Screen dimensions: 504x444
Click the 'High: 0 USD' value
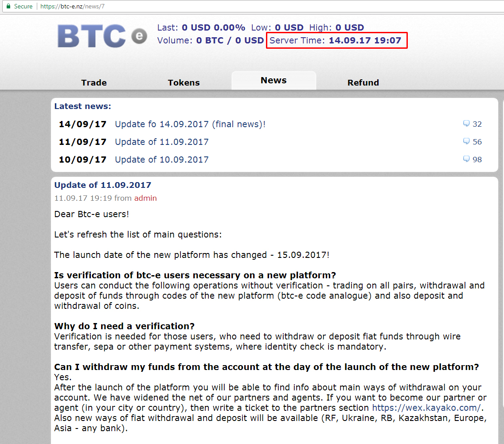(x=336, y=27)
